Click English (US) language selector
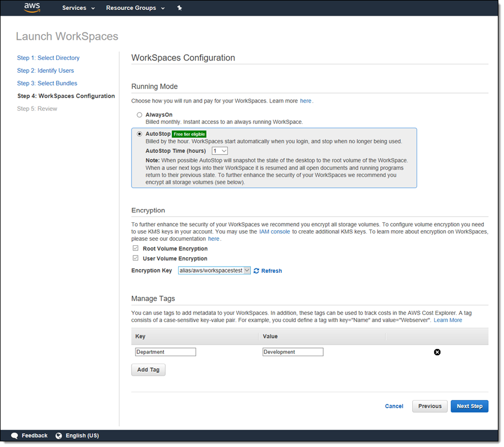 (82, 436)
